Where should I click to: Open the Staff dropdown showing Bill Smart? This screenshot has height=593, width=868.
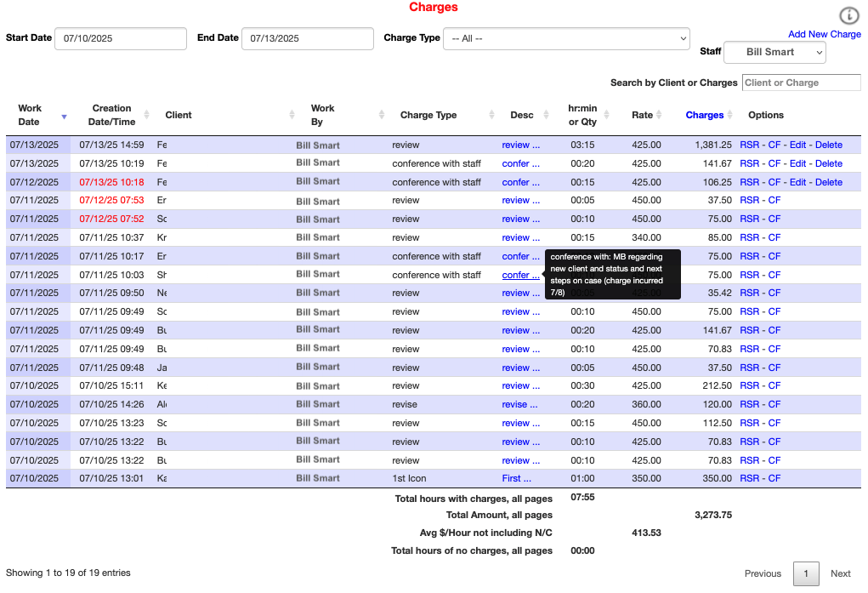tap(774, 52)
